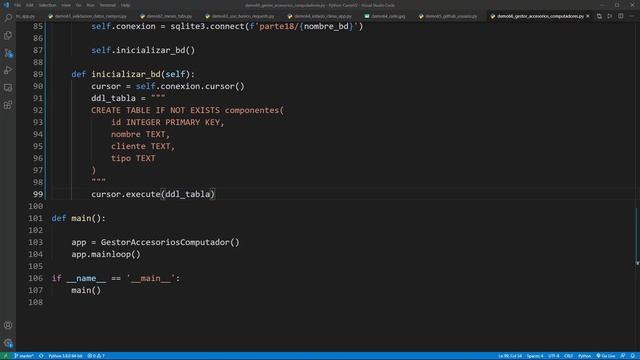Click on "if __name__ == '__main__':" line

(116, 278)
